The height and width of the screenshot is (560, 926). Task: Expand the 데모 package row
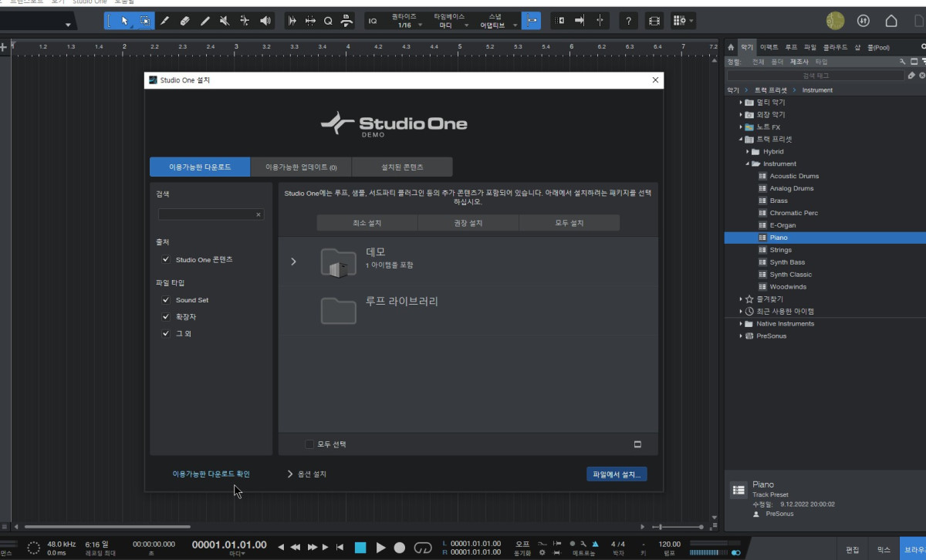(x=293, y=262)
